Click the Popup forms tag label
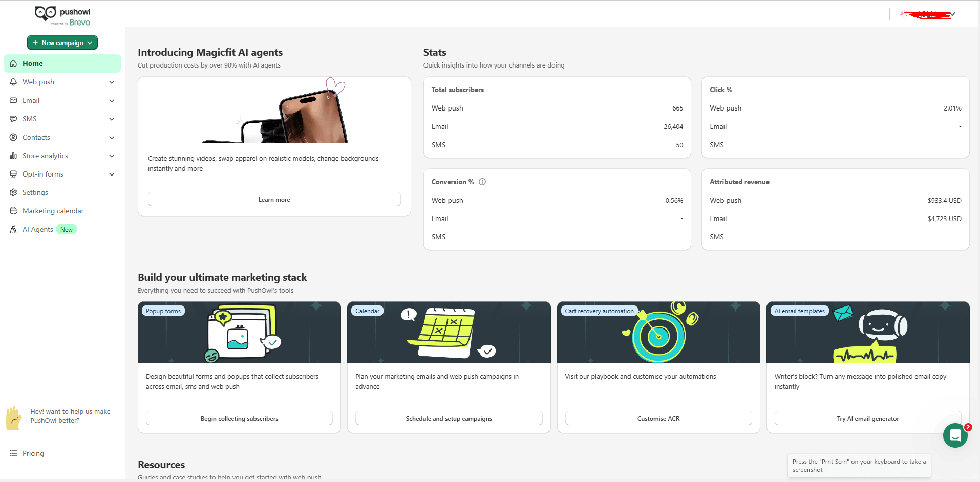Image resolution: width=980 pixels, height=482 pixels. coord(163,311)
